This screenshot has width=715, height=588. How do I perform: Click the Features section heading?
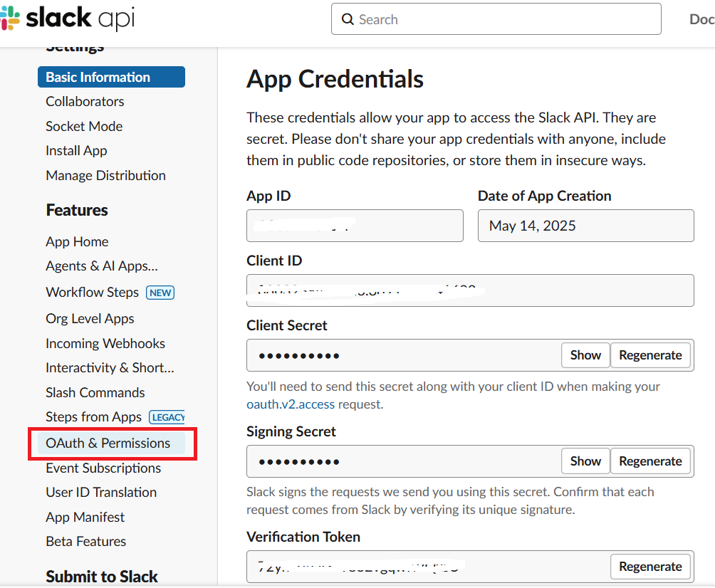tap(77, 210)
